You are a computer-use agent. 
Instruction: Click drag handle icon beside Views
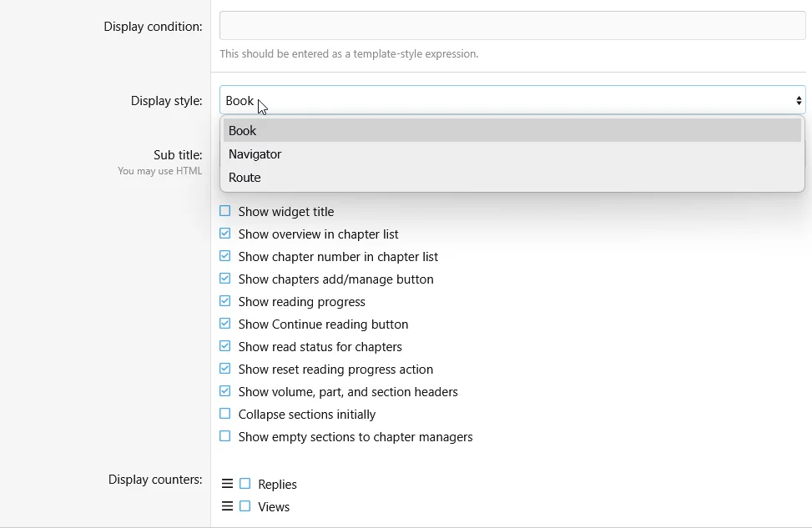point(227,506)
